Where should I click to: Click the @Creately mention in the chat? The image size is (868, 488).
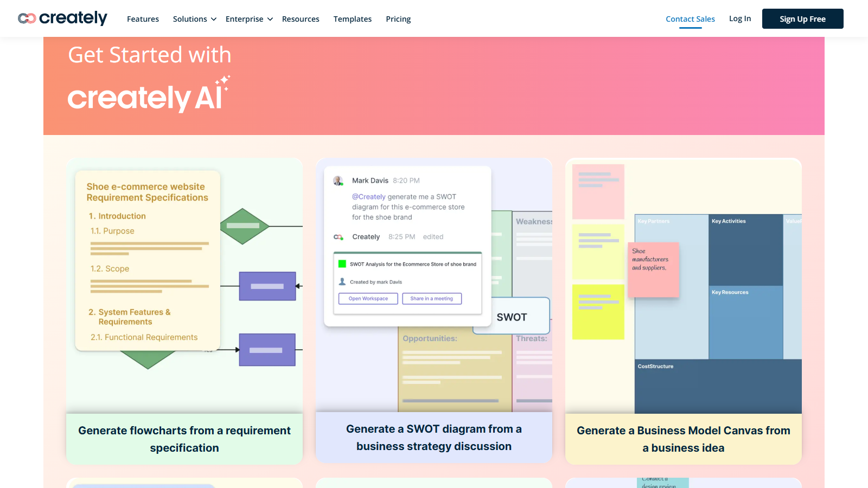(369, 197)
